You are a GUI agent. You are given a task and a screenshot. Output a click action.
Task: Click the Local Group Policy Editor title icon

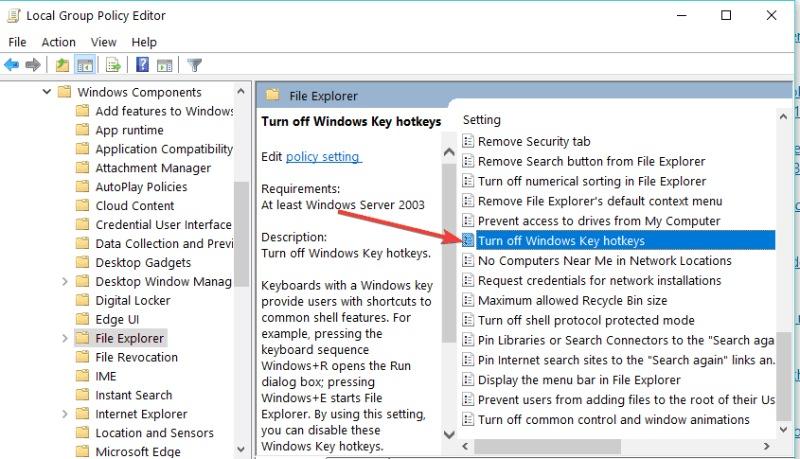click(x=14, y=16)
